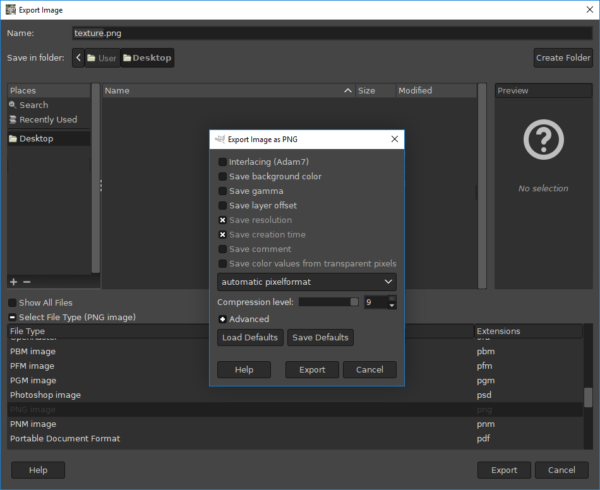
Task: Click the plus icon to add bookmark
Action: tap(14, 282)
